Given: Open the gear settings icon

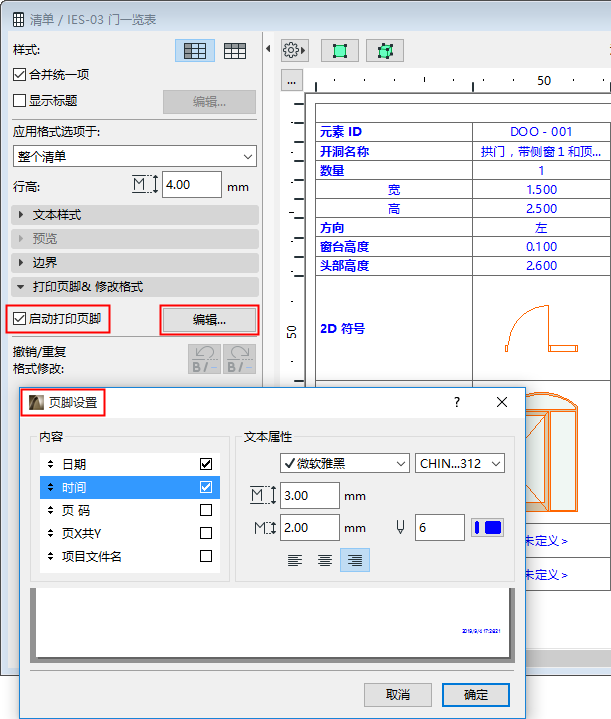Looking at the screenshot, I should coord(294,50).
